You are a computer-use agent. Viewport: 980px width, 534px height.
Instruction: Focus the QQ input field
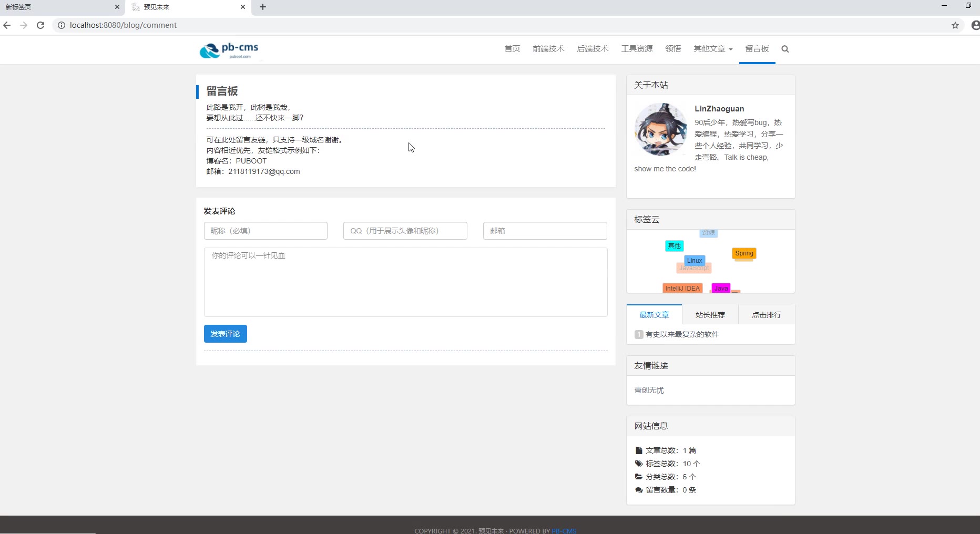(405, 231)
